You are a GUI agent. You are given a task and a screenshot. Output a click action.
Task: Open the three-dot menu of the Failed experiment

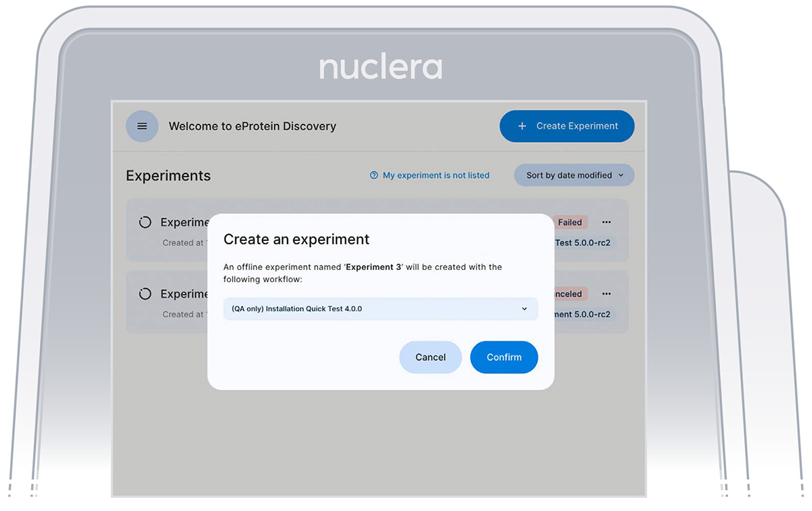point(606,222)
